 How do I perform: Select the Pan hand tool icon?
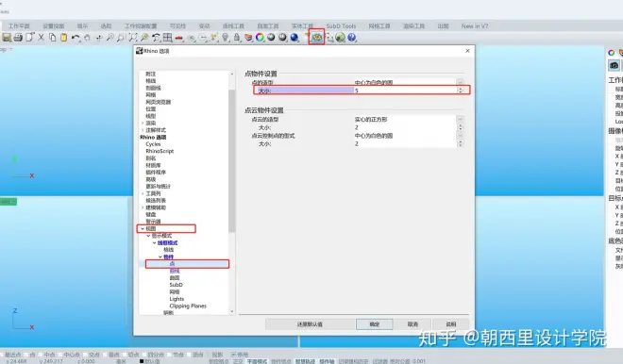87,38
